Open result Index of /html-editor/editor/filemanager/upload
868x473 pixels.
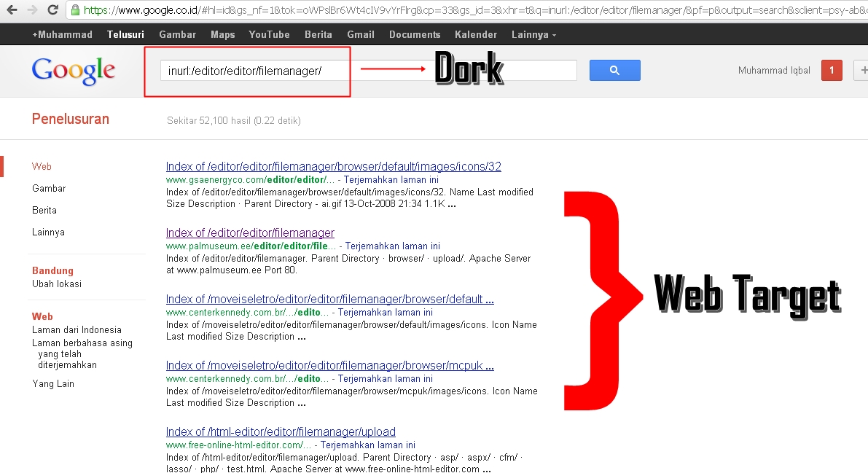point(281,432)
